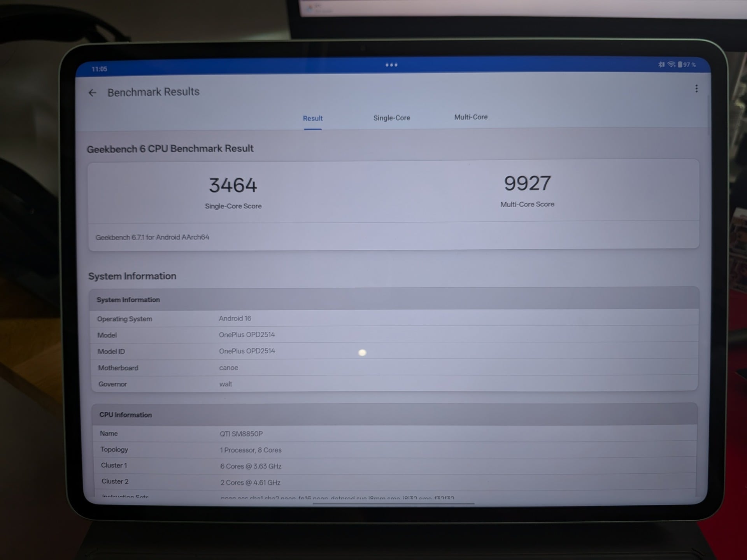Switch to the Multi-Core tab

[x=471, y=117]
